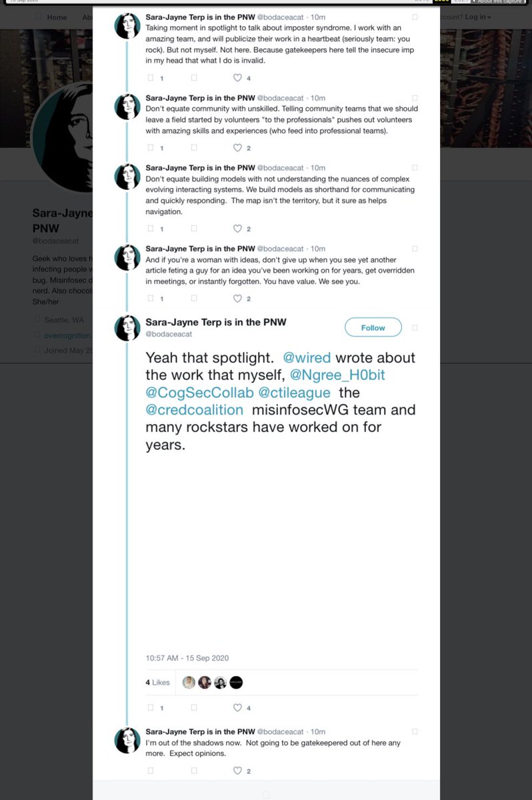The width and height of the screenshot is (532, 800).
Task: Reply to the imposter syndrome tweet
Action: click(150, 78)
